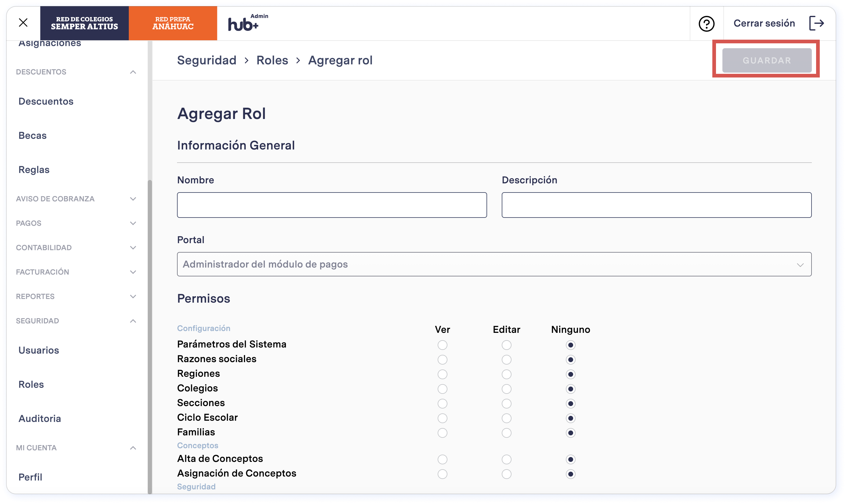The height and width of the screenshot is (504, 846).
Task: Click the Descuentos expand/collapse icon
Action: (132, 72)
